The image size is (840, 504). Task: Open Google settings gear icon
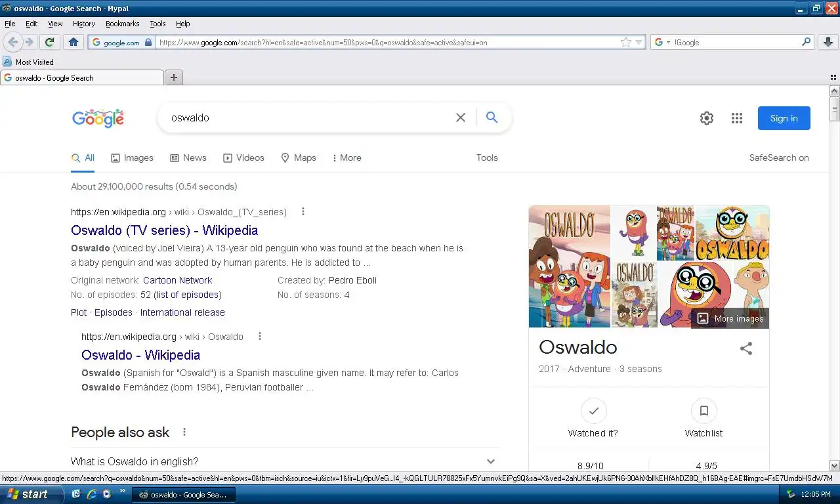coord(706,118)
